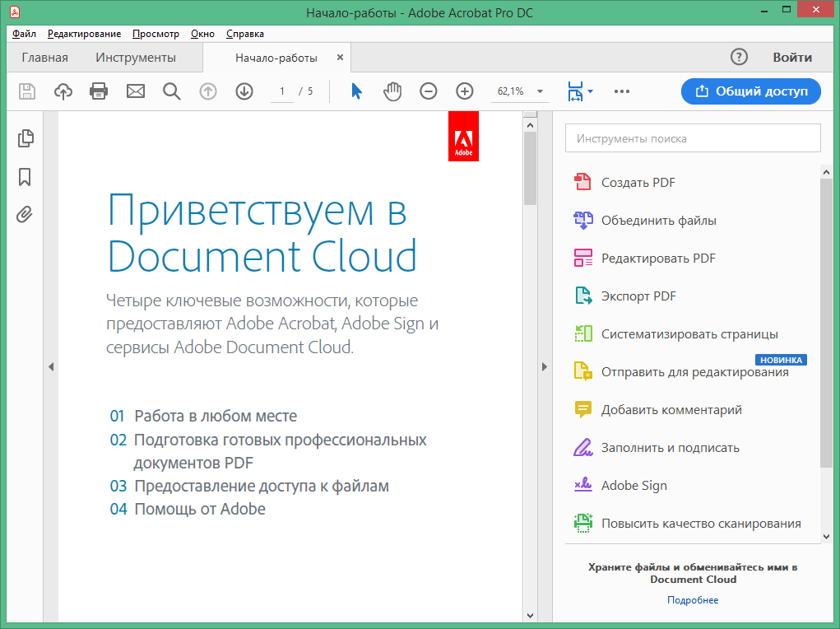Click the Отправить для редактирования icon

[x=582, y=371]
